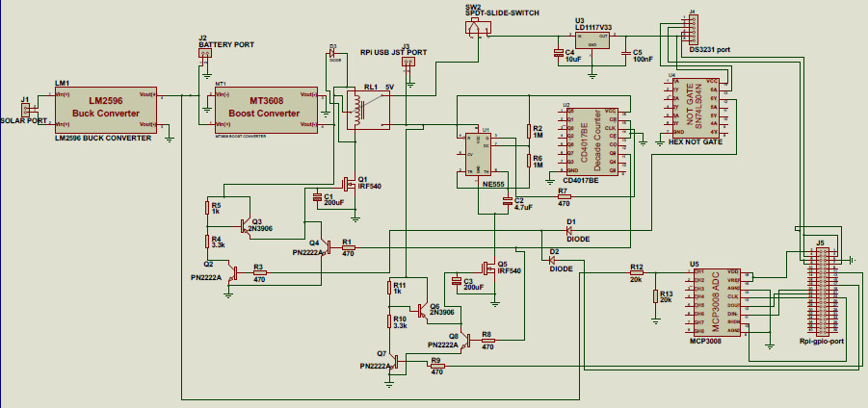Select resistor R4 3.3k
868x408 pixels.
(x=207, y=241)
